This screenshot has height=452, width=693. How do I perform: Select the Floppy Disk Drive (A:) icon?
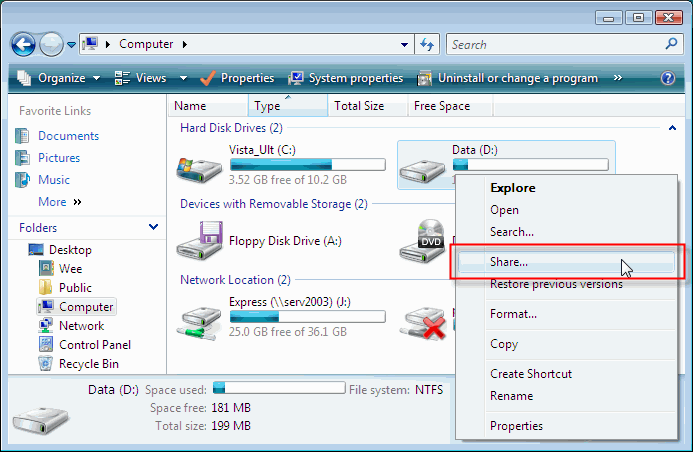[x=199, y=241]
